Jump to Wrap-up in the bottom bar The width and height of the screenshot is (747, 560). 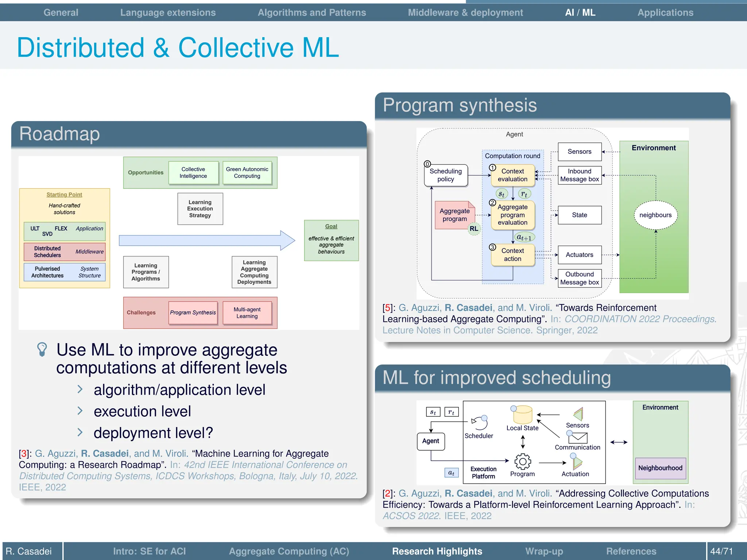click(544, 551)
